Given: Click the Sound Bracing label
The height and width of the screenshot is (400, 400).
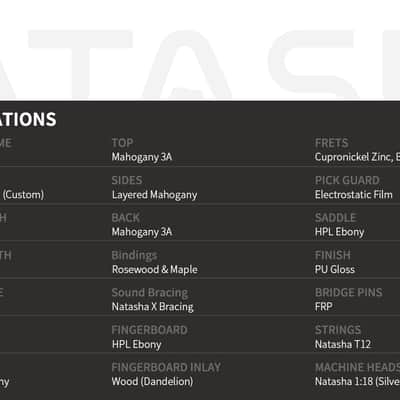Looking at the screenshot, I should 150,293.
